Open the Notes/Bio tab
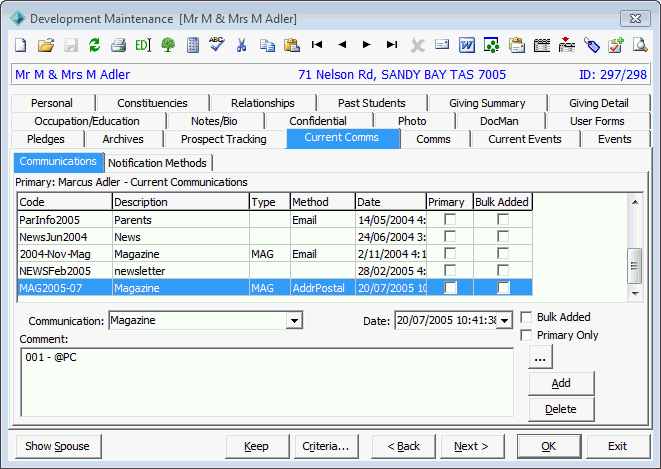This screenshot has height=469, width=661. [214, 121]
